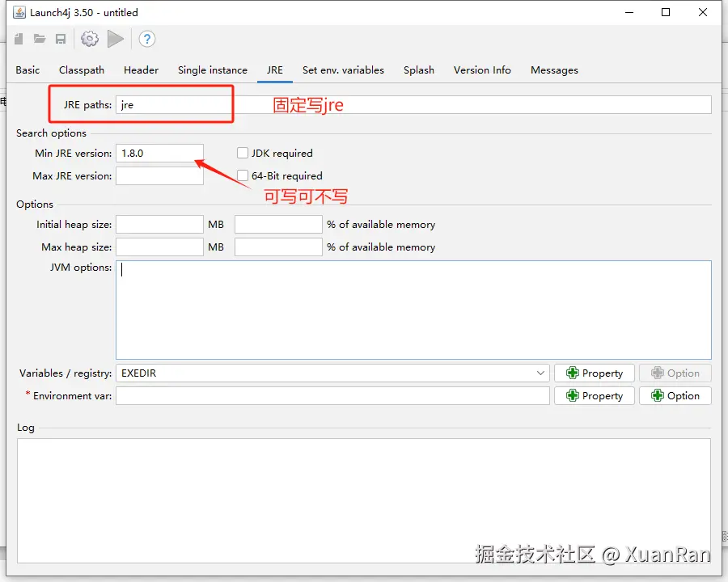The width and height of the screenshot is (728, 582).
Task: Click inside the JVM options text area
Action: point(413,310)
